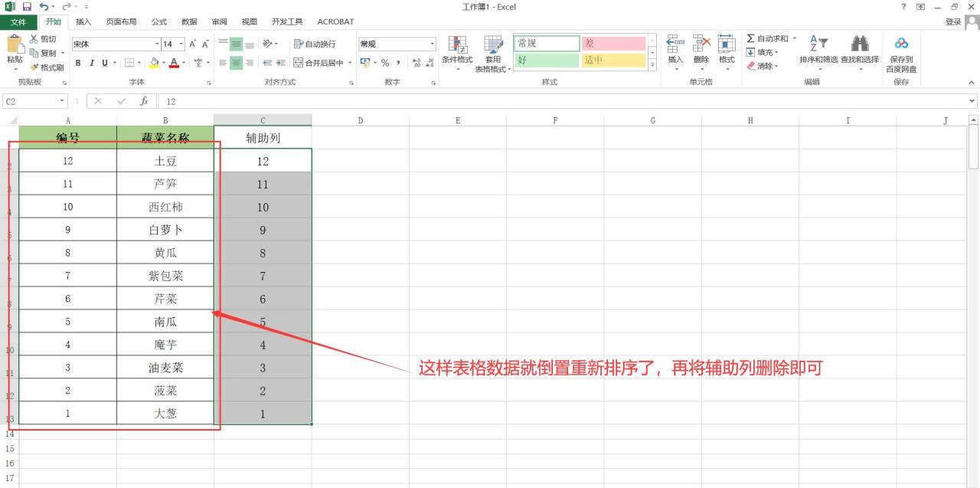Open Find & Select (查找和选择)
The image size is (980, 488).
(x=860, y=52)
